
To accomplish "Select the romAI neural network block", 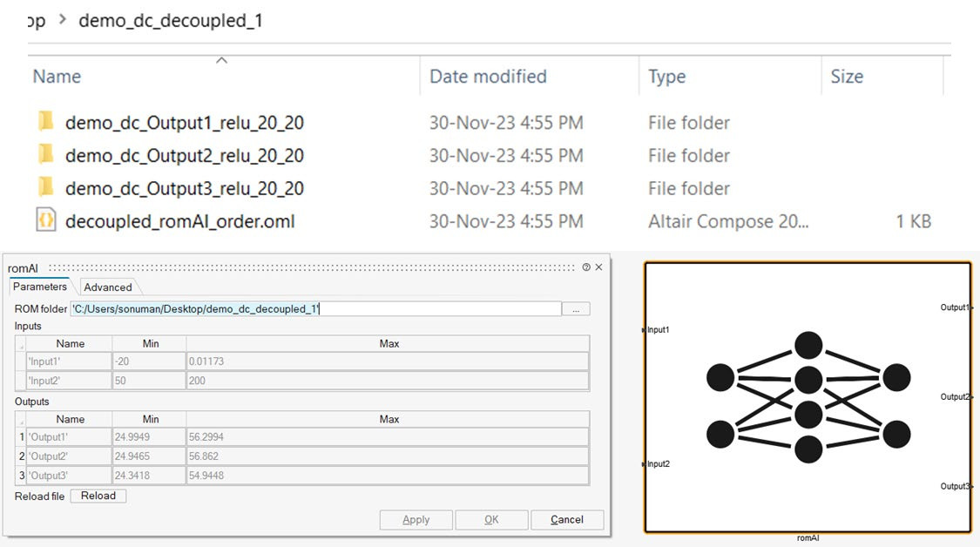I will tap(808, 397).
